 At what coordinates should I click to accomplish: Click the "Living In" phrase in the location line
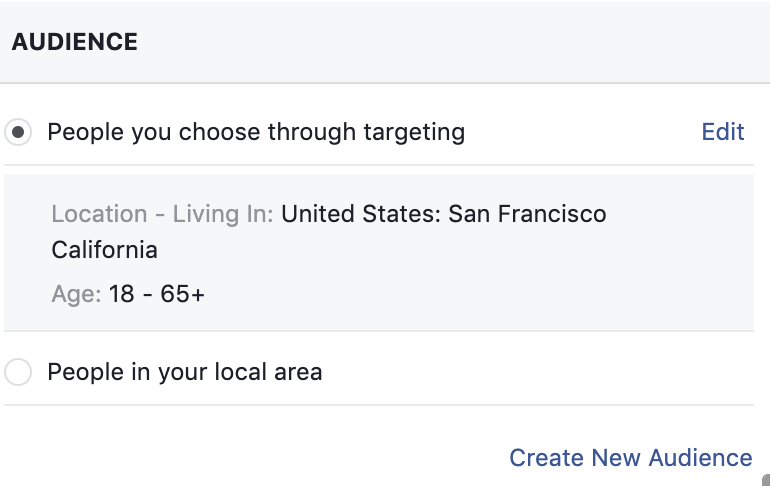click(222, 214)
